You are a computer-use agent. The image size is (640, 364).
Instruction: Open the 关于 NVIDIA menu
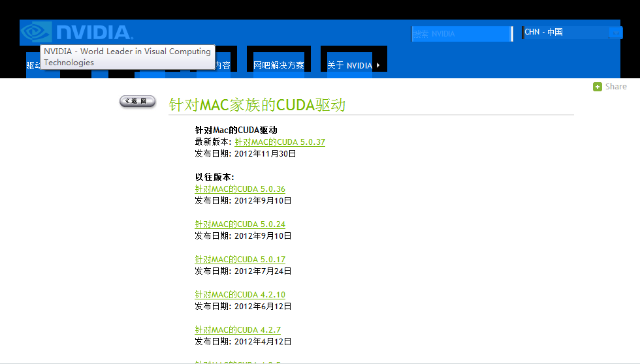tap(350, 65)
